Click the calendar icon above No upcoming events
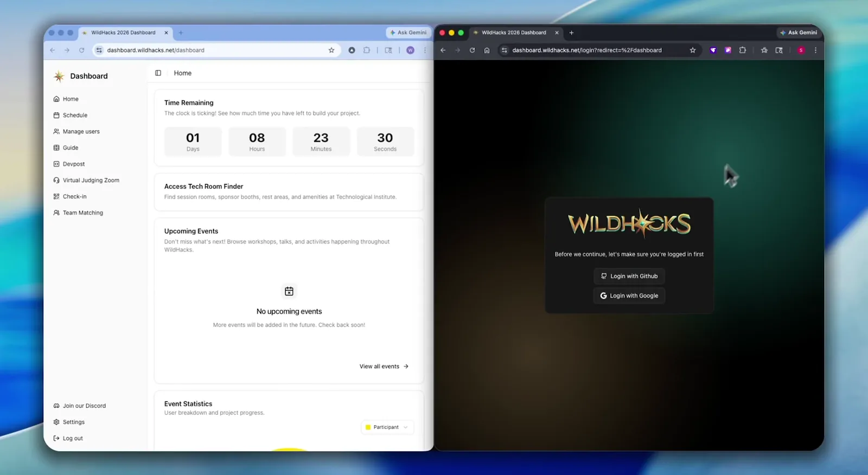Image resolution: width=868 pixels, height=475 pixels. click(289, 291)
